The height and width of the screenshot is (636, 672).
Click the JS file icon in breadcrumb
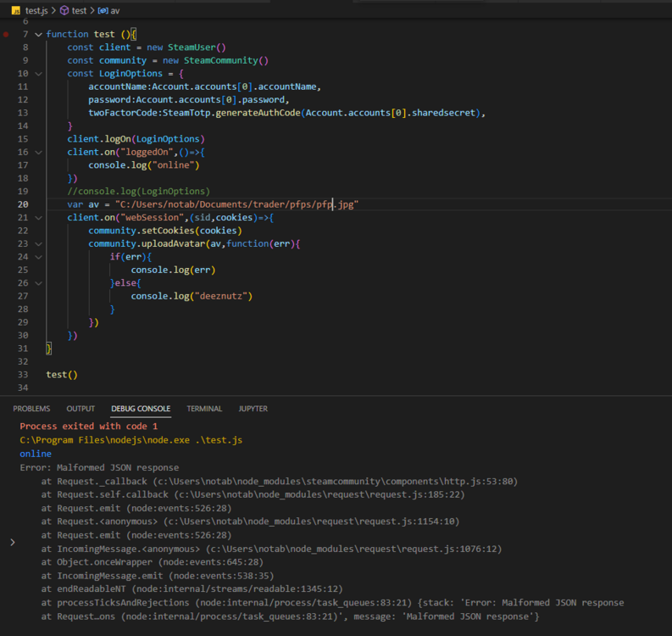16,10
